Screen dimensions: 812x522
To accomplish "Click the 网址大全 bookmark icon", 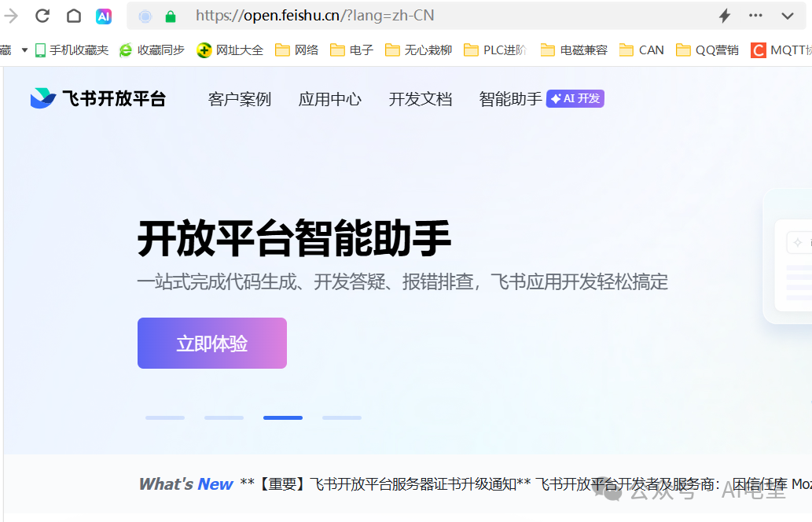I will (206, 50).
